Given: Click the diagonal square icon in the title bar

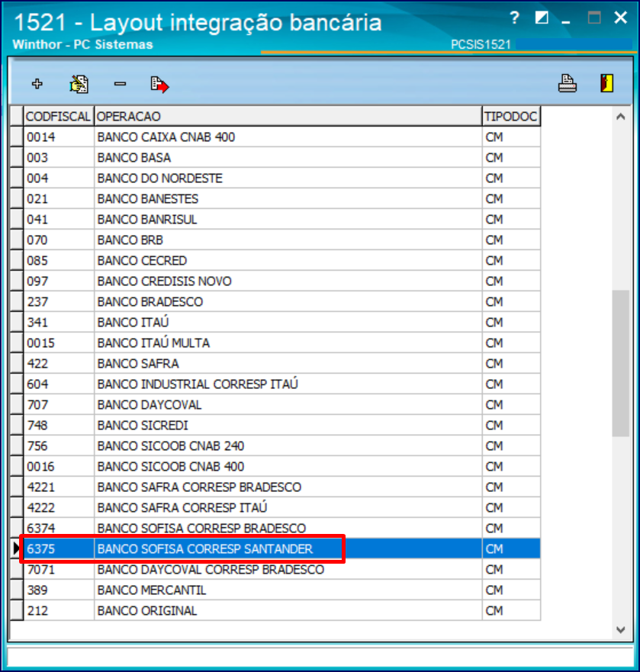Looking at the screenshot, I should pos(542,18).
